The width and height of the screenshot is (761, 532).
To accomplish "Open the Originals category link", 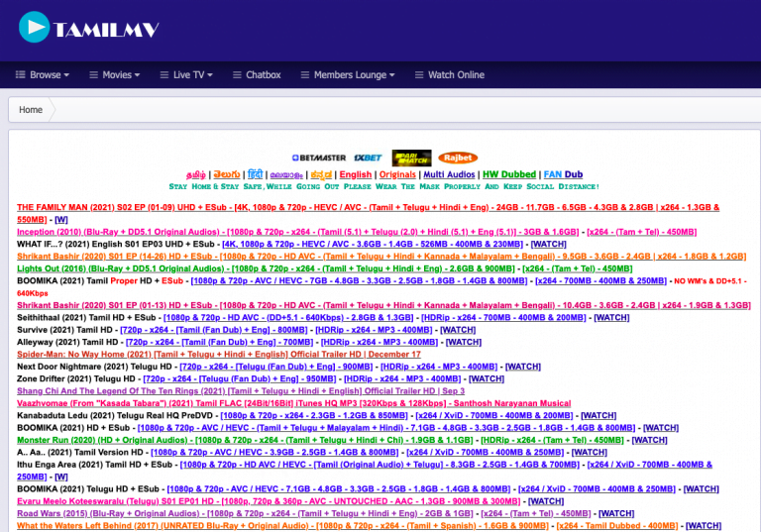I will (397, 174).
